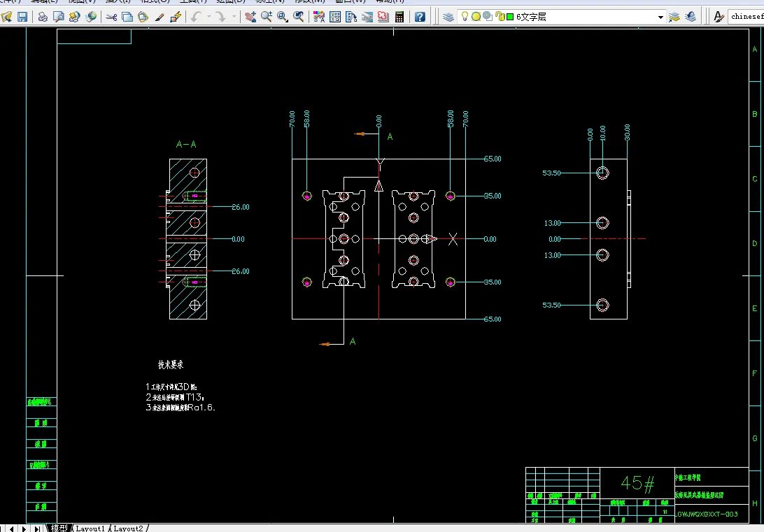Open the Text Style icon

click(719, 17)
